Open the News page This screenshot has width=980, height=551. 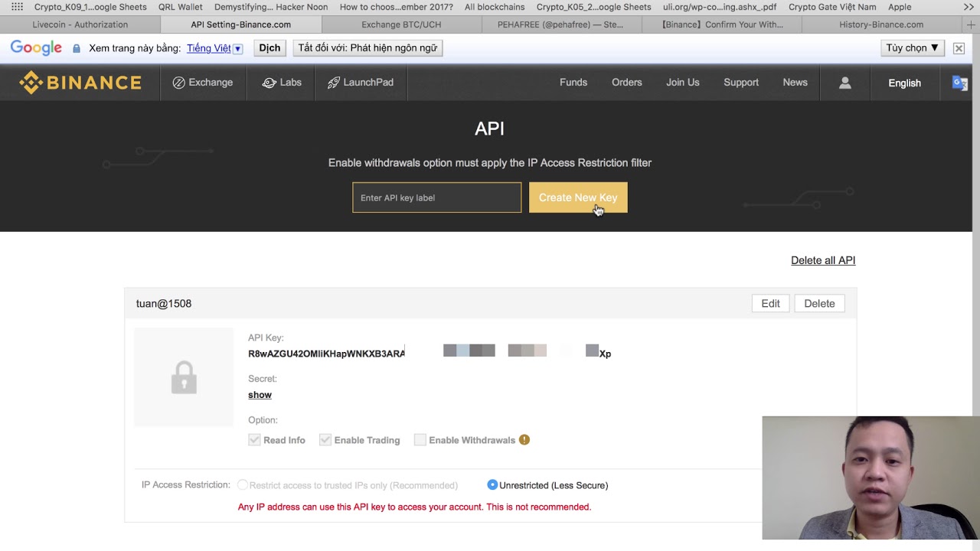[x=795, y=83]
